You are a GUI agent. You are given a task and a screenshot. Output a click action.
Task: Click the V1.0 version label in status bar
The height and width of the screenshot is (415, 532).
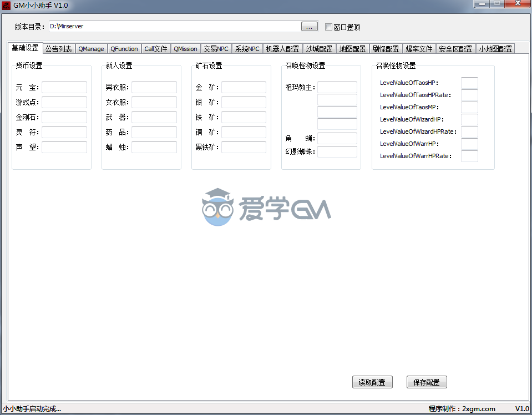pos(522,409)
